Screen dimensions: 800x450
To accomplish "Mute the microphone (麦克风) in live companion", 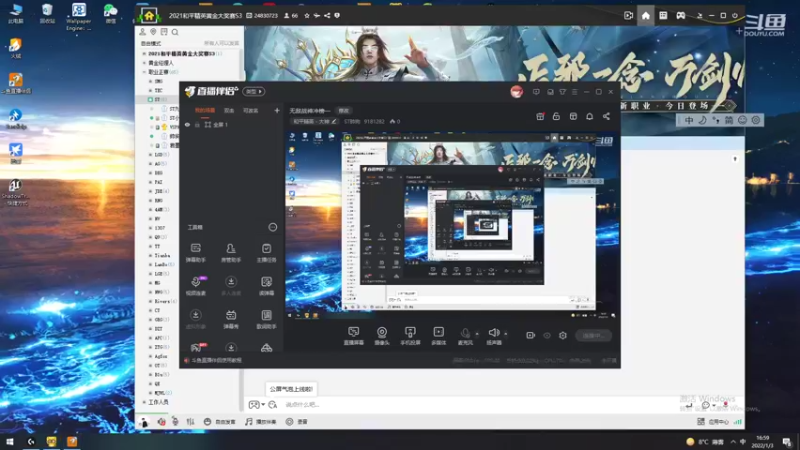I will click(465, 336).
